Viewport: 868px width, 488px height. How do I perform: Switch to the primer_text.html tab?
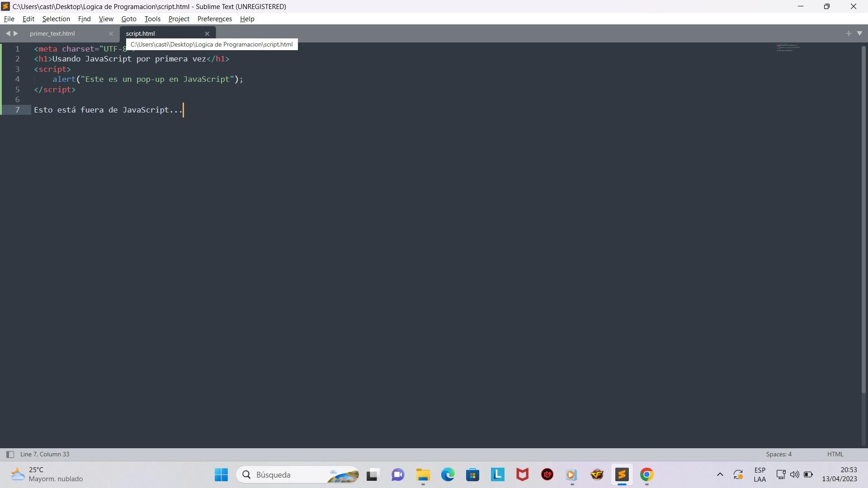tap(52, 33)
